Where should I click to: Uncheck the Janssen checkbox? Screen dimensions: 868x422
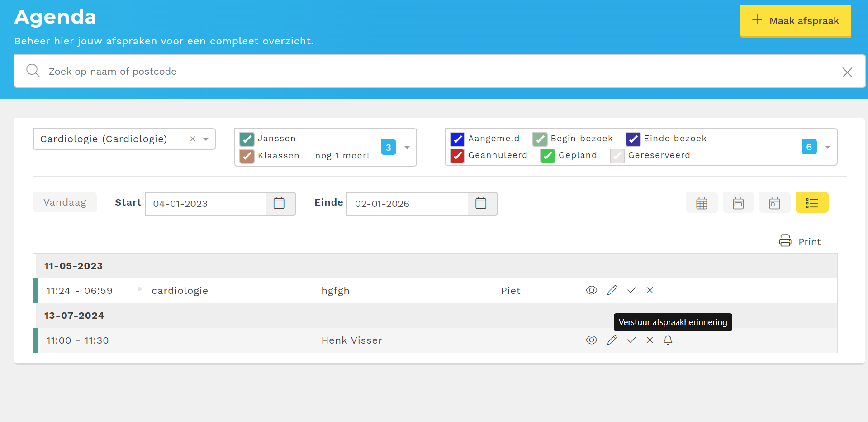(247, 139)
